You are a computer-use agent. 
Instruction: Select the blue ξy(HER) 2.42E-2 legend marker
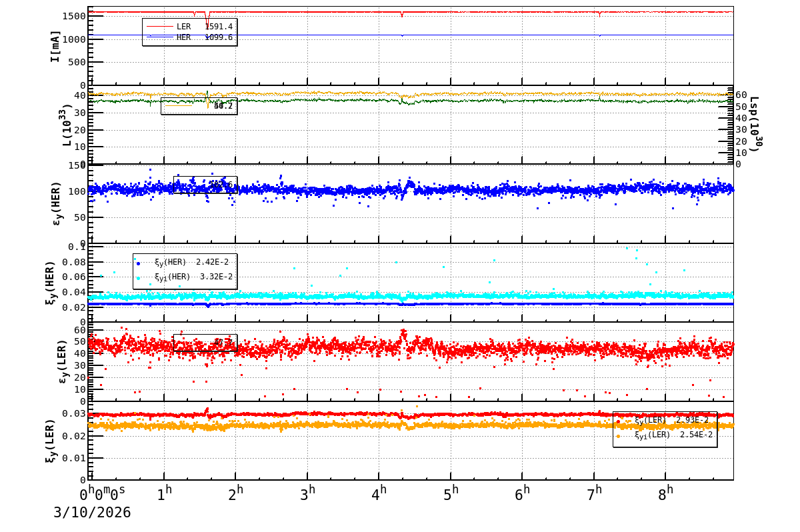click(139, 263)
